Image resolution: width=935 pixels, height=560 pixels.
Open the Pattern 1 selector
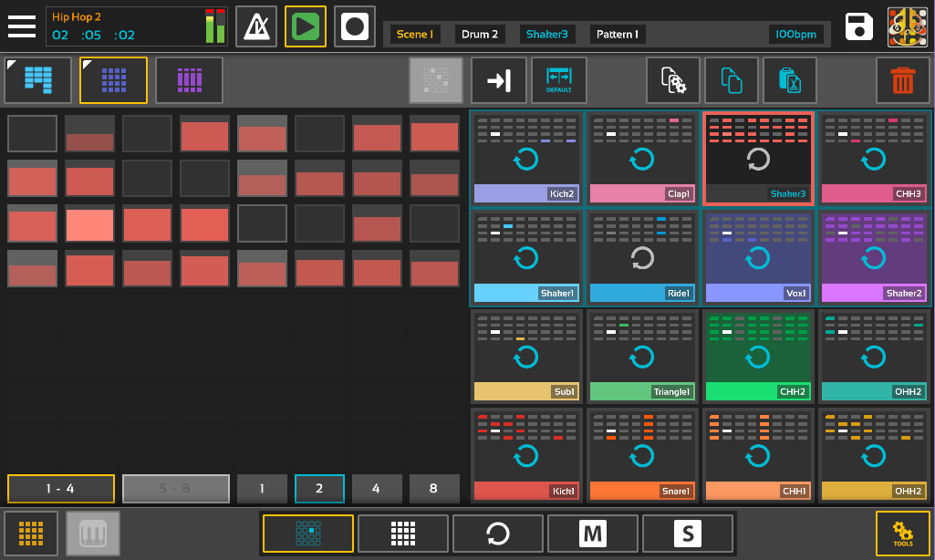point(618,35)
